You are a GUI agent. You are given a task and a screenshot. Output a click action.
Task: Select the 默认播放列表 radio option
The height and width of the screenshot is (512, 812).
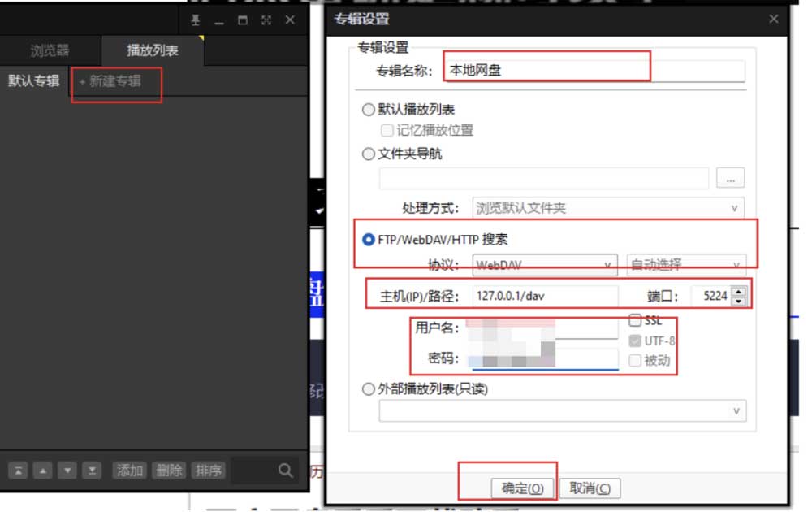click(x=369, y=110)
